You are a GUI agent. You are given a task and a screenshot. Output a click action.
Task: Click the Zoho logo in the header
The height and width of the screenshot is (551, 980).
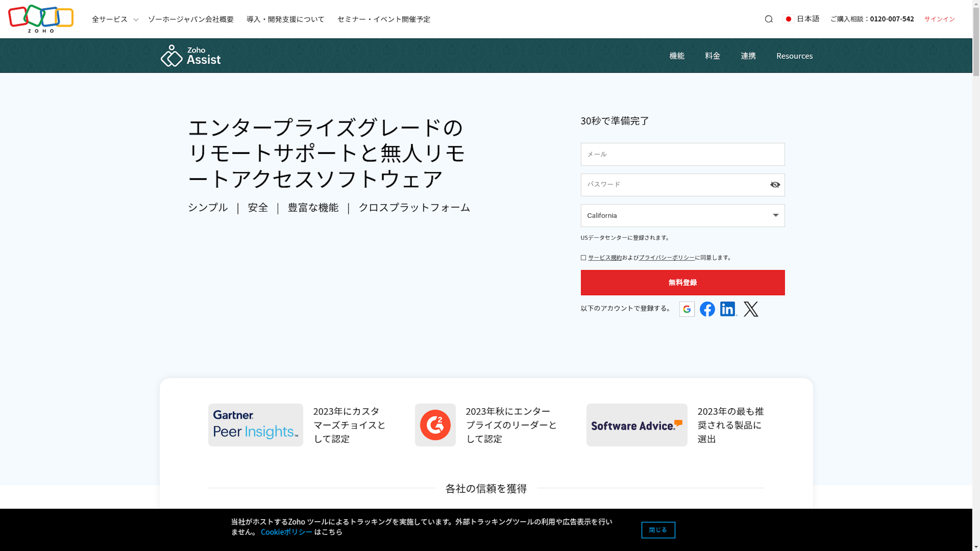[x=41, y=19]
